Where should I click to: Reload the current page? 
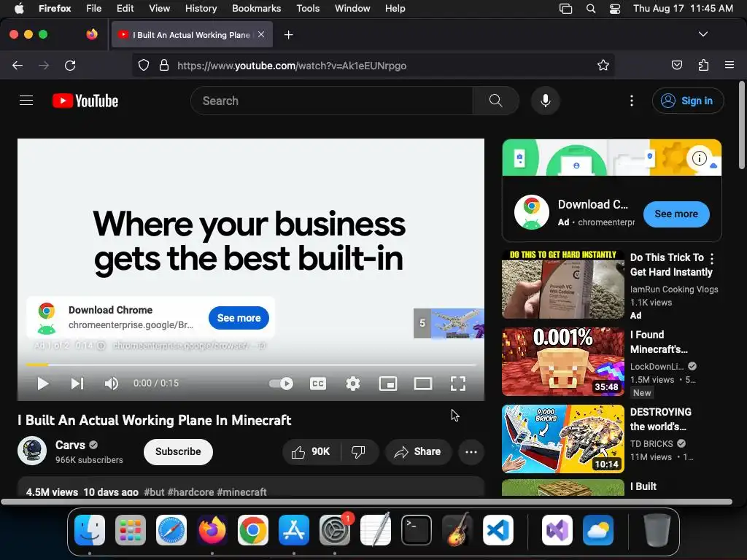[x=70, y=65]
